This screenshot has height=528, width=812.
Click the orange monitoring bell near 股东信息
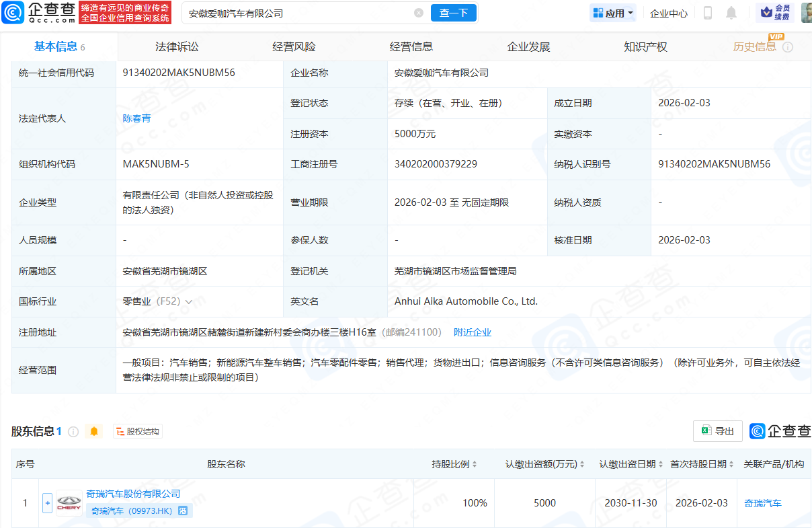[94, 431]
